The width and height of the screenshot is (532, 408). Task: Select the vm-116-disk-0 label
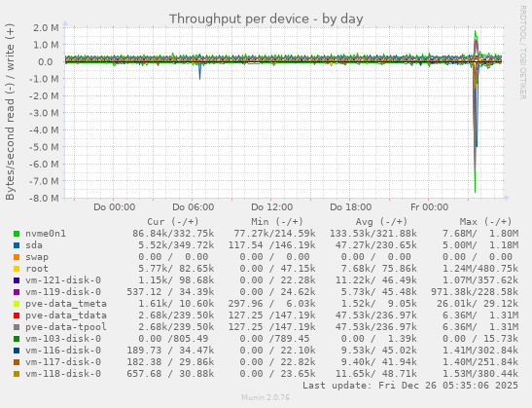click(x=63, y=351)
